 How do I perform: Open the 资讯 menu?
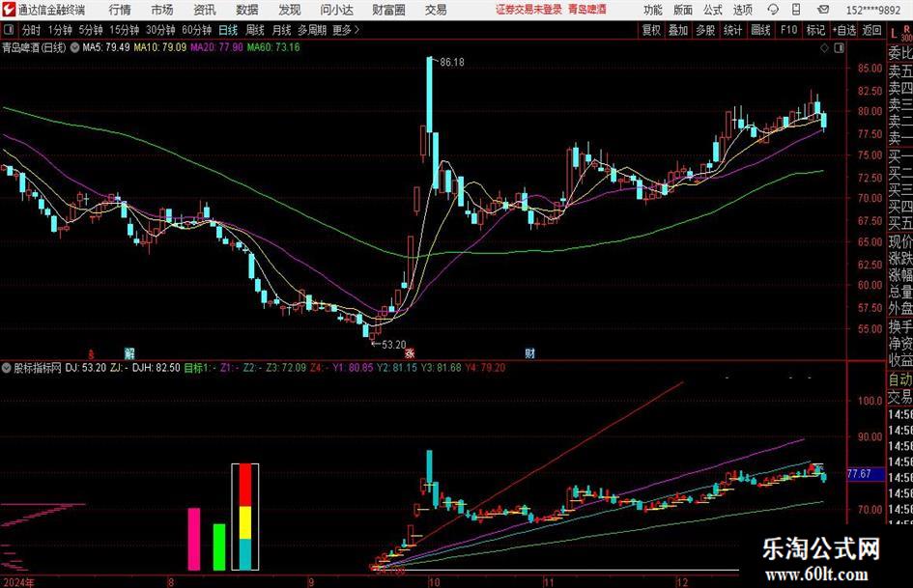pyautogui.click(x=205, y=10)
